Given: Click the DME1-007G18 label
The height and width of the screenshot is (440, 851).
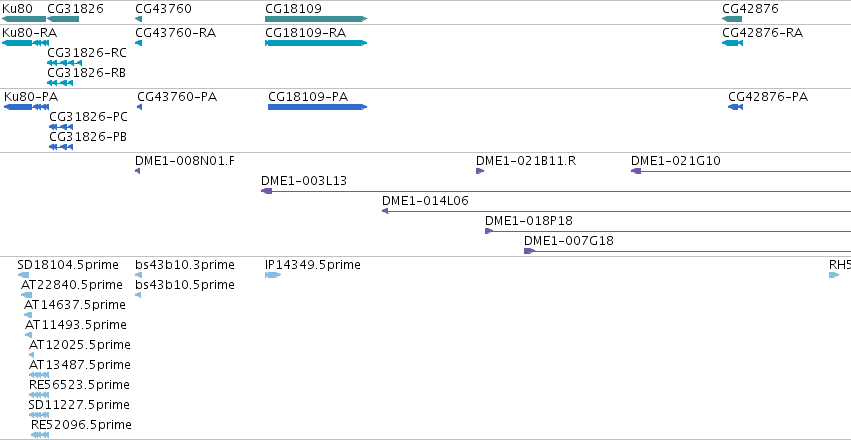Looking at the screenshot, I should (568, 241).
